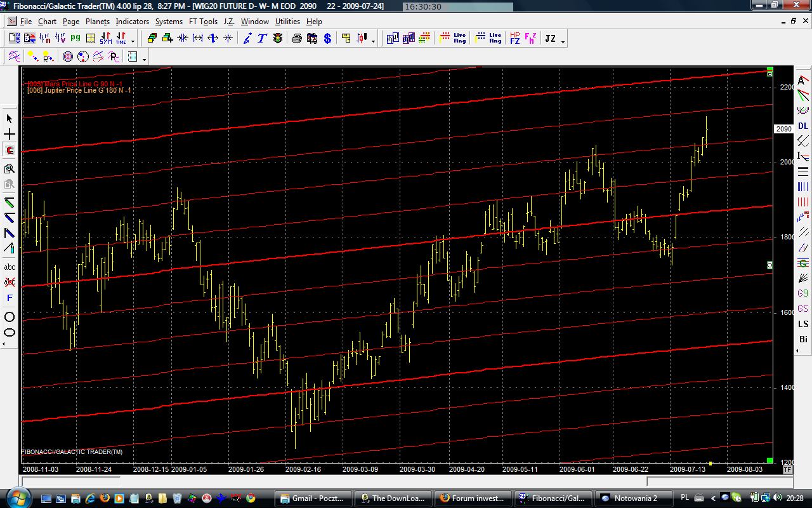This screenshot has height=508, width=812.
Task: Select the bullseye target icon
Action: point(68,57)
